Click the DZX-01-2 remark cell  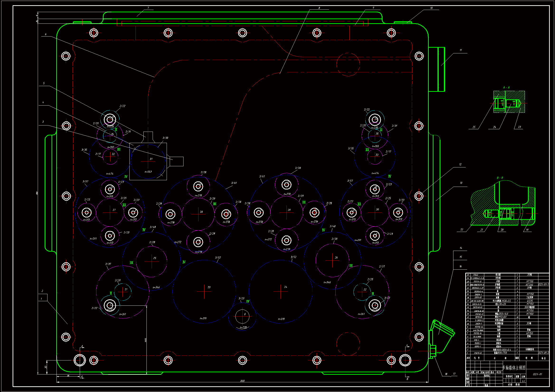pyautogui.click(x=544, y=353)
